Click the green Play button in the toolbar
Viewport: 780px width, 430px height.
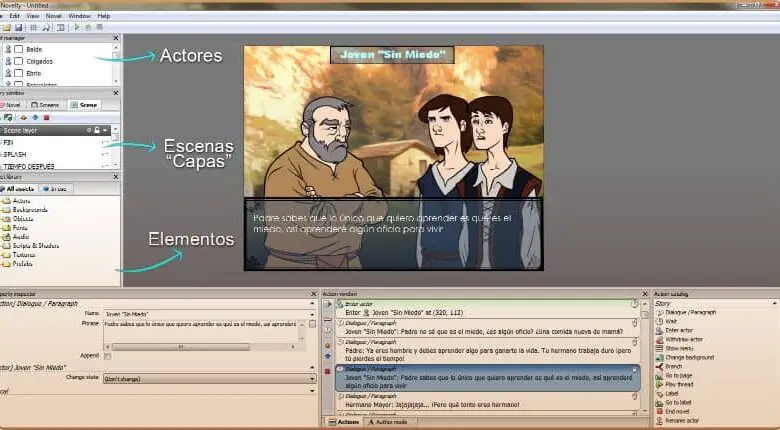[77, 28]
